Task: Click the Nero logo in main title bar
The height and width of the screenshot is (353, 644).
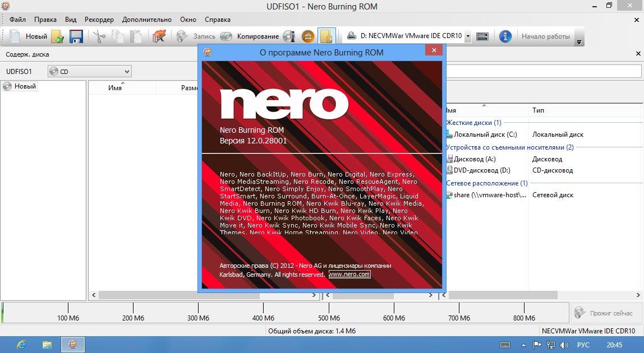Action: pyautogui.click(x=6, y=6)
